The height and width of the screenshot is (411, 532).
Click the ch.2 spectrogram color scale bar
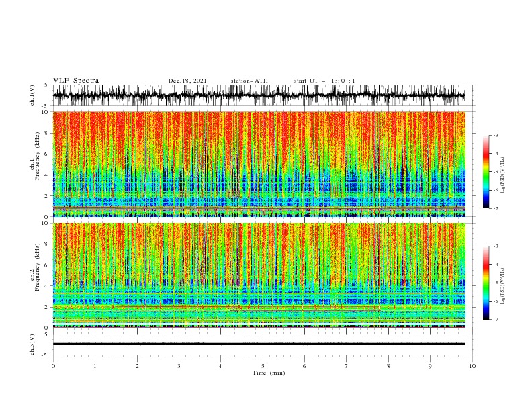pyautogui.click(x=486, y=283)
